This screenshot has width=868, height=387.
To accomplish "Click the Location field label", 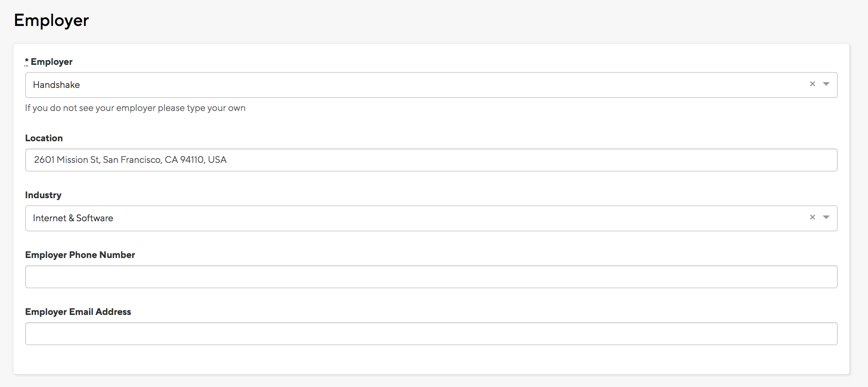I will click(44, 138).
